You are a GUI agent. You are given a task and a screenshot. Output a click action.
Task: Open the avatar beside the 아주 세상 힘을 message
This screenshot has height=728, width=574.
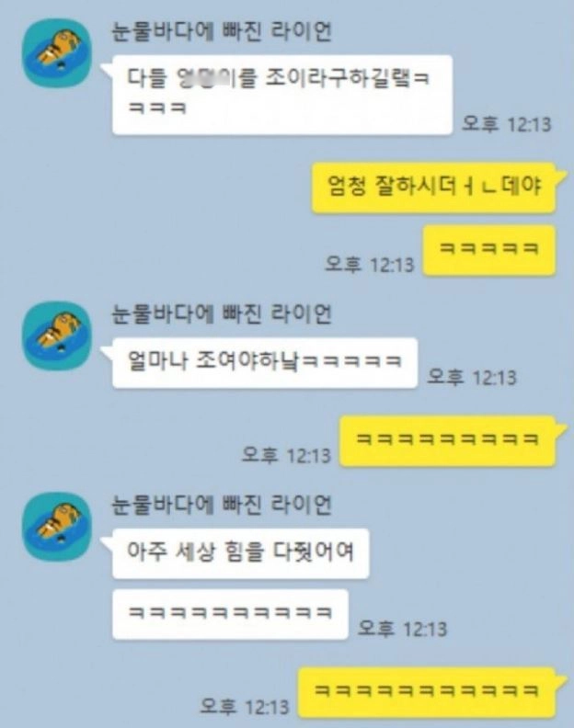tap(57, 527)
